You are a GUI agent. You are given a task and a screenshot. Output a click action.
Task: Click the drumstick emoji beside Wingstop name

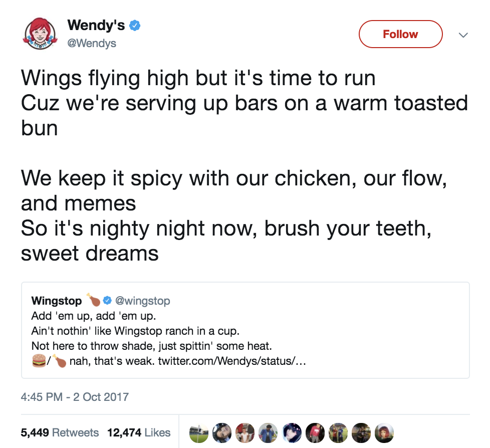tap(93, 300)
